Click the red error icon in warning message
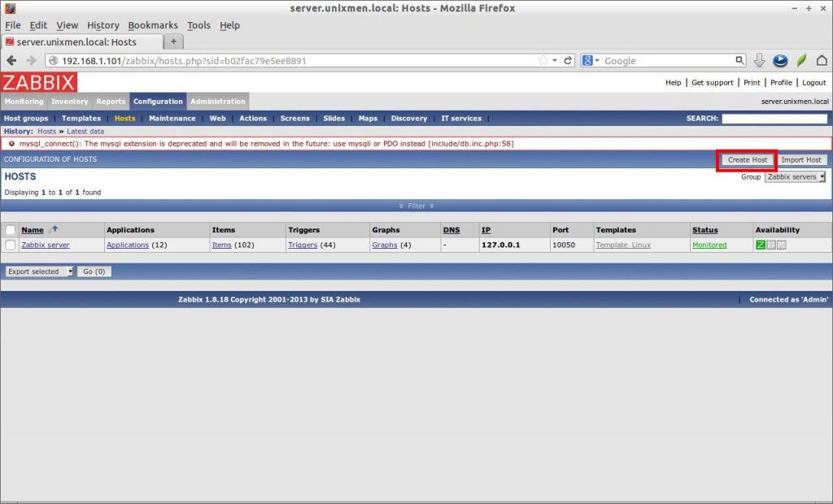Screen dimensions: 833x504 (x=11, y=143)
